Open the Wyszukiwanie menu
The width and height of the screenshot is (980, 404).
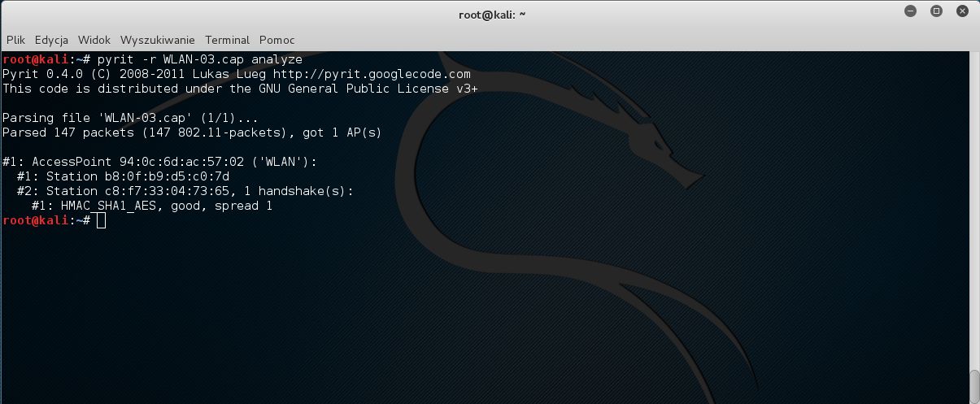pos(158,40)
